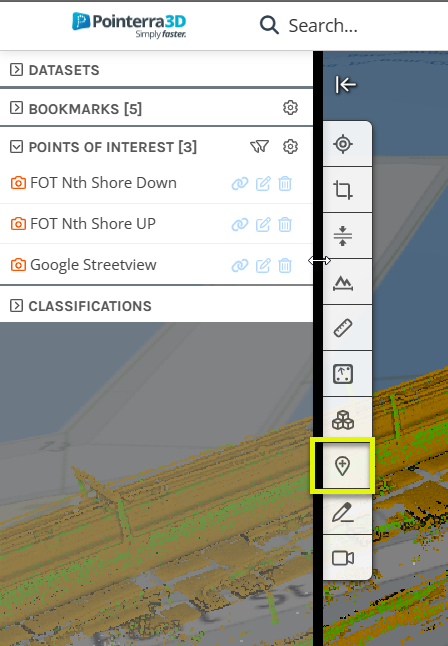Click the target locate tool icon
Image resolution: width=448 pixels, height=646 pixels.
[342, 144]
